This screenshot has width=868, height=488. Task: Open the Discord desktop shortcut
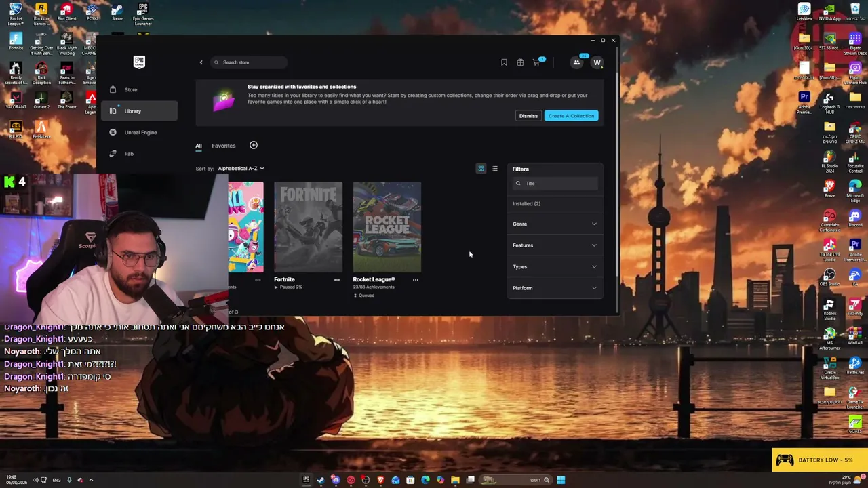[855, 219]
